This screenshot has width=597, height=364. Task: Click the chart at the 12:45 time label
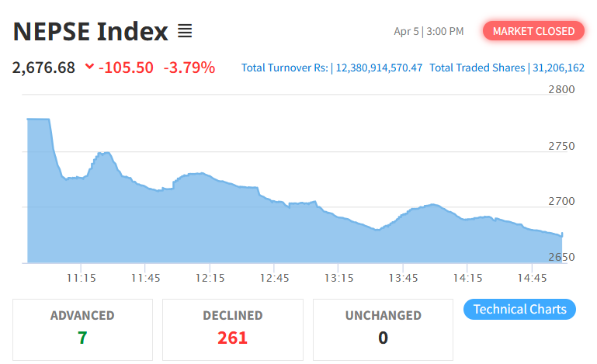pos(274,278)
